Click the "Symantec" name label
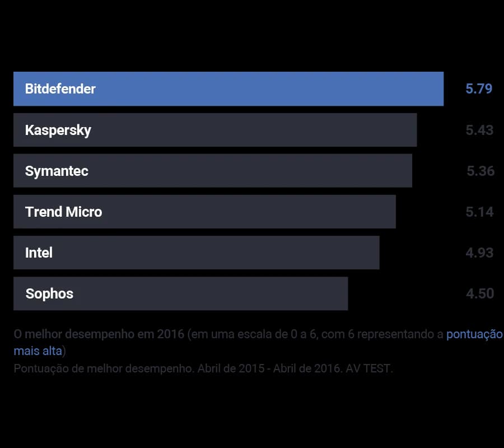 [x=57, y=171]
